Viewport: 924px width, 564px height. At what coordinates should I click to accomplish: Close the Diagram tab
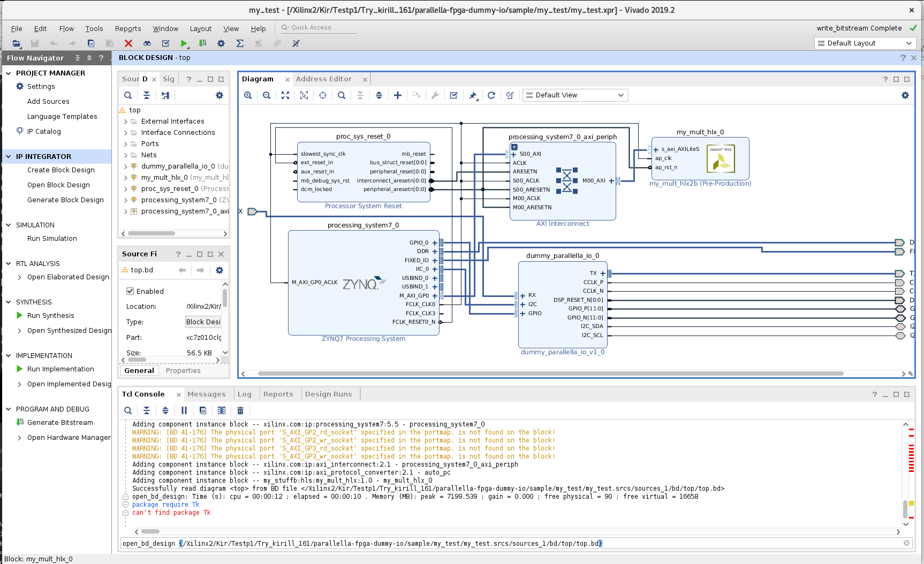(287, 80)
